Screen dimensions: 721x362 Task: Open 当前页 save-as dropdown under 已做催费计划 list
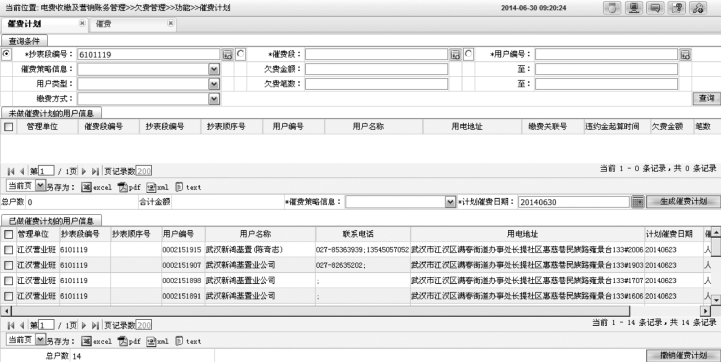pos(40,340)
